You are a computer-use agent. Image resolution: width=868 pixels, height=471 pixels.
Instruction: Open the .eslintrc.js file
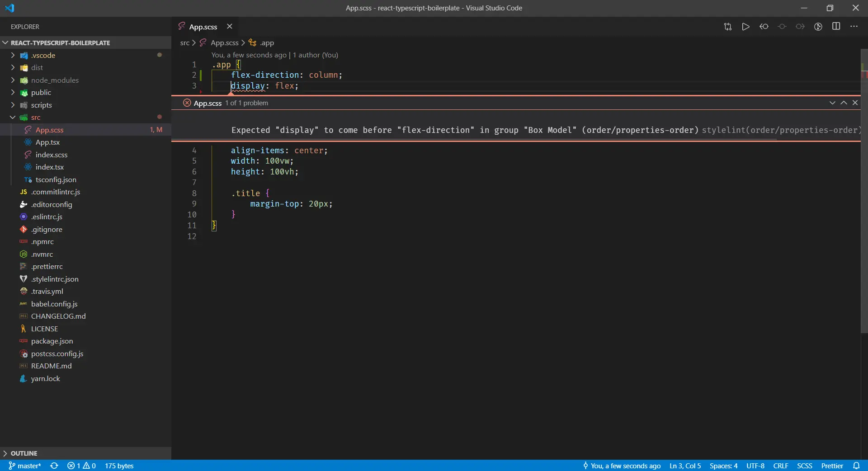click(85, 217)
